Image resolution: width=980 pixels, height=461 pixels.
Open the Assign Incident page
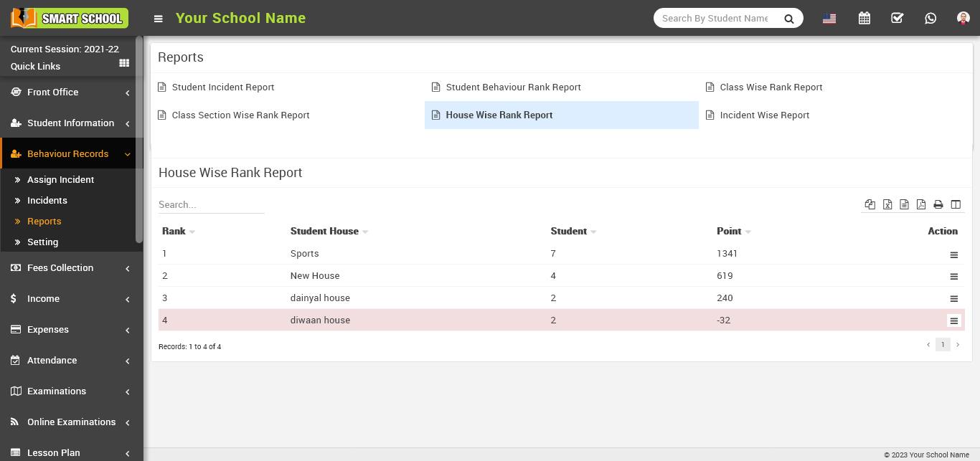pos(60,179)
